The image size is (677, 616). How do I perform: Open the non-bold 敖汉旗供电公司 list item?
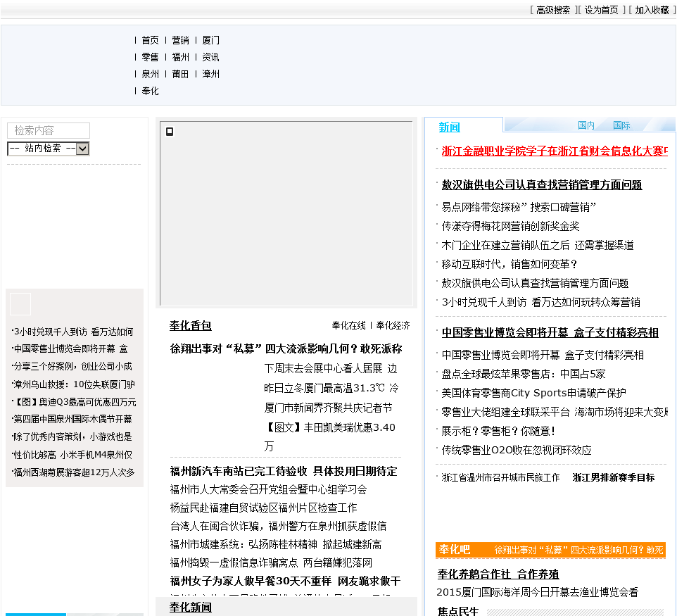(x=535, y=284)
